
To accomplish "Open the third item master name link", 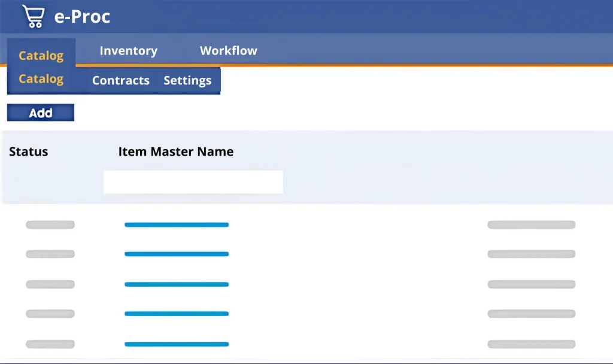I will point(176,284).
